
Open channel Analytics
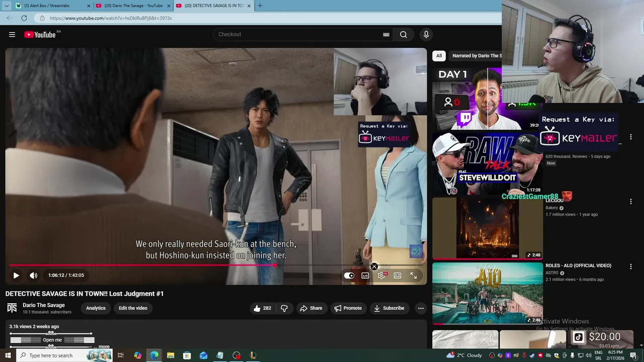coord(96,308)
